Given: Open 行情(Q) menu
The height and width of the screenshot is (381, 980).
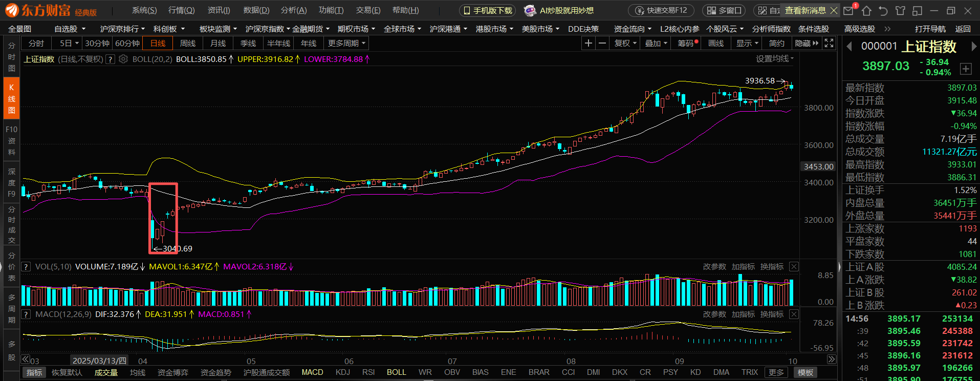Looking at the screenshot, I should click(x=182, y=10).
